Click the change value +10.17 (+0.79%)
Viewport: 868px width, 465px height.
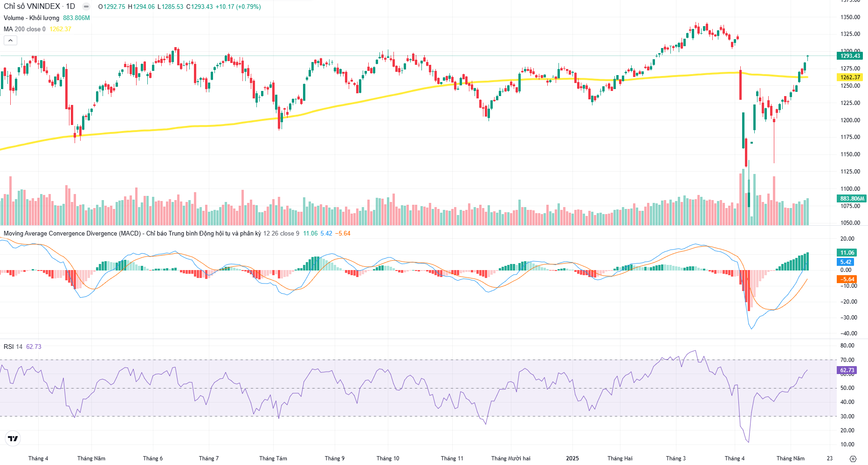238,7
